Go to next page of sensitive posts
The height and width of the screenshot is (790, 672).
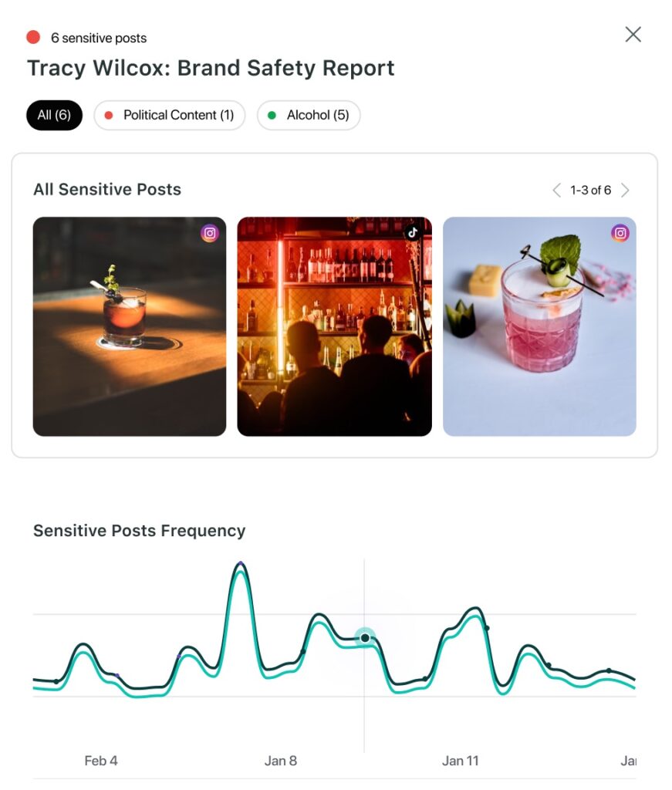[x=625, y=191]
